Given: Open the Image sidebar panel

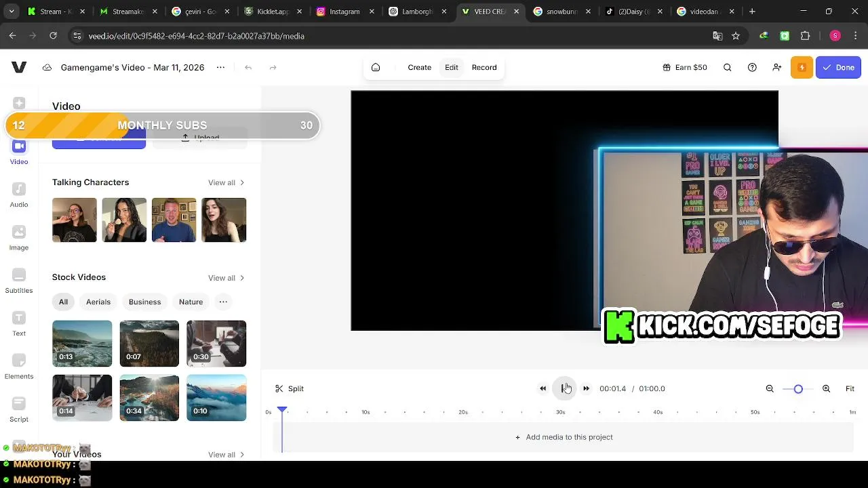Looking at the screenshot, I should pyautogui.click(x=19, y=238).
